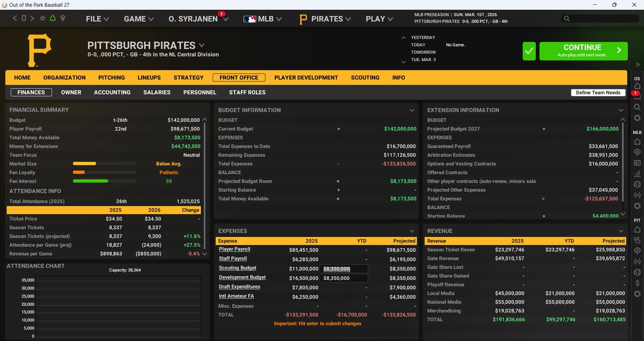
Task: Open the STAFF ROLES sub-tab
Action: click(x=247, y=92)
